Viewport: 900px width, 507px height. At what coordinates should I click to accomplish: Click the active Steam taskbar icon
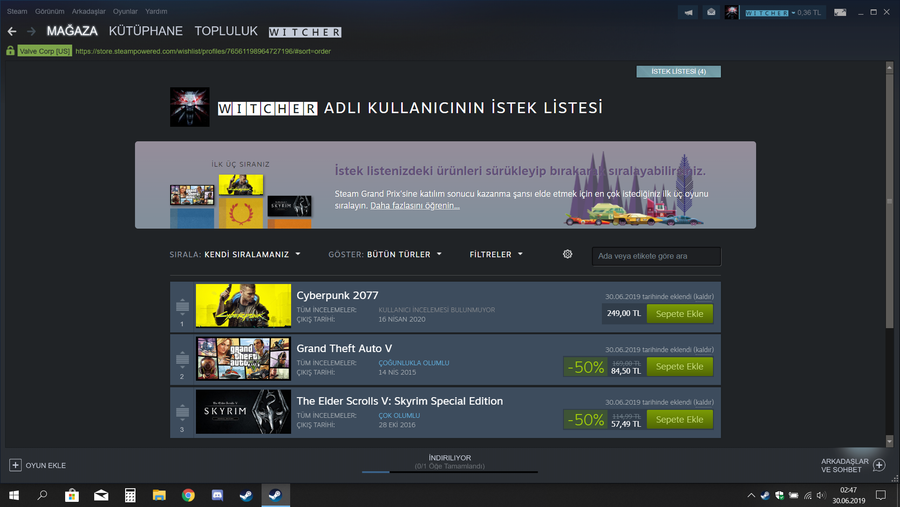coord(276,495)
